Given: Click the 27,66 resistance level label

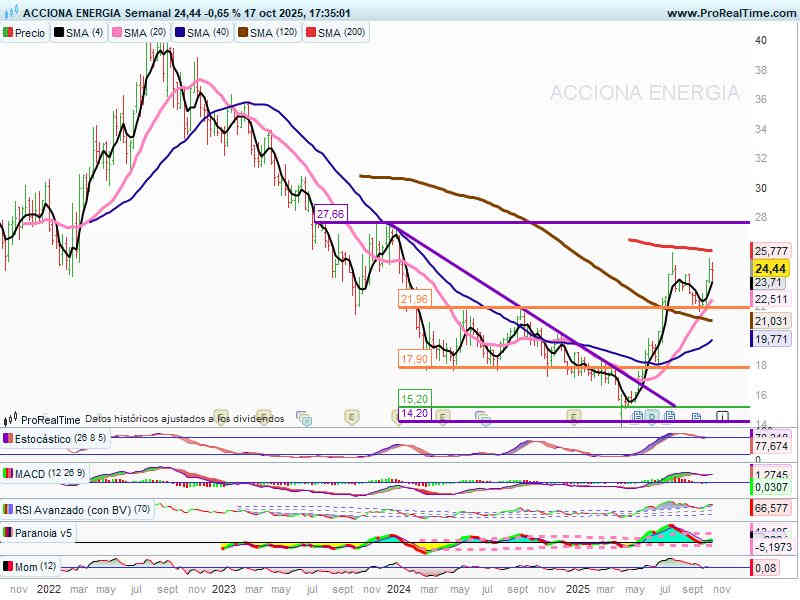Looking at the screenshot, I should pyautogui.click(x=330, y=214).
